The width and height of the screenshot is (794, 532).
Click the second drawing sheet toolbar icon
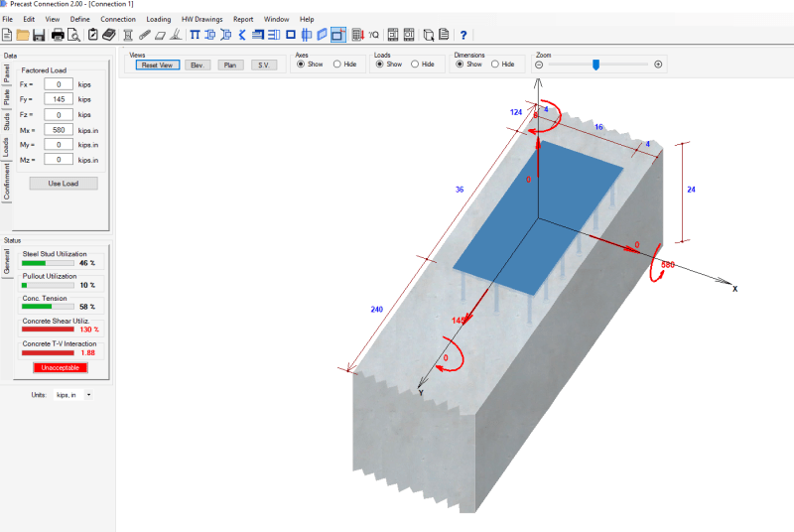pos(409,35)
